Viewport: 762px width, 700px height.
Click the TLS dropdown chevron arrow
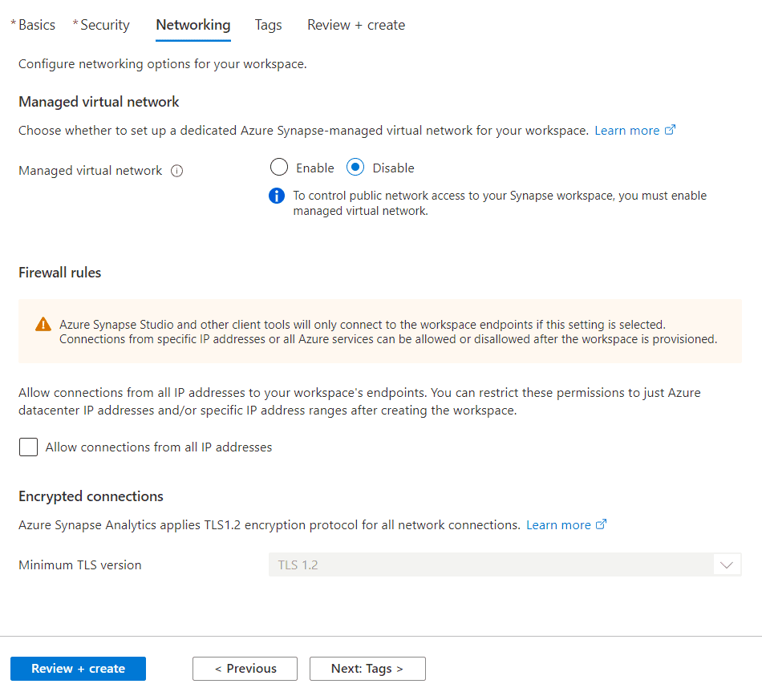tap(727, 565)
